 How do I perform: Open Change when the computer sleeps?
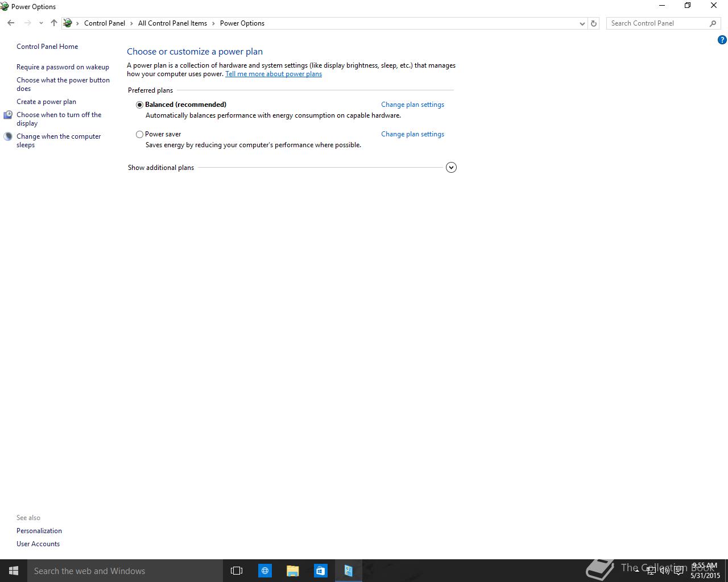coord(59,140)
